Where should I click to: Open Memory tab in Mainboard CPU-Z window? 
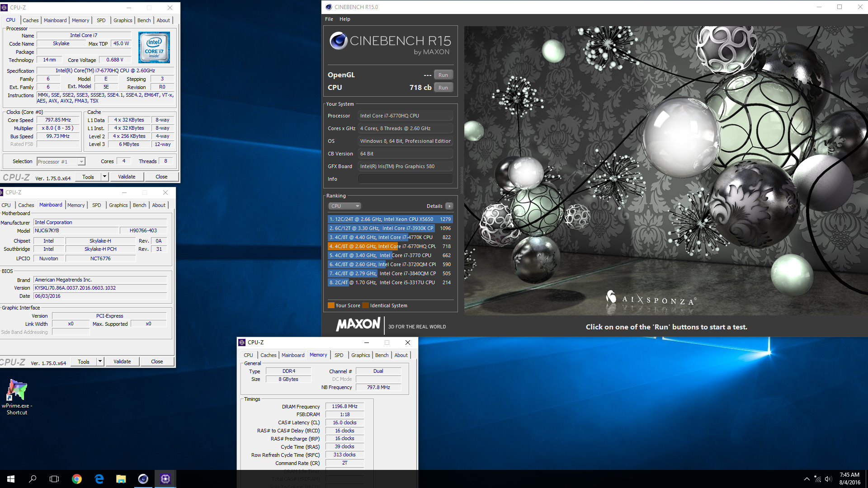[x=76, y=205]
